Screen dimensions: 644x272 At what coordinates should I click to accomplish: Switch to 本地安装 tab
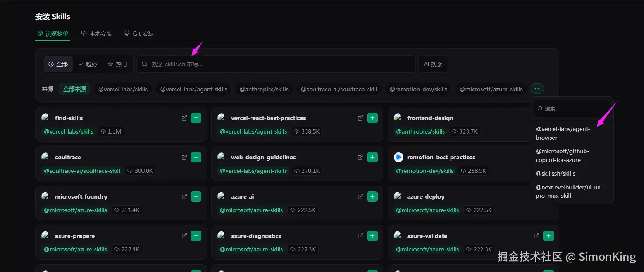pyautogui.click(x=96, y=34)
